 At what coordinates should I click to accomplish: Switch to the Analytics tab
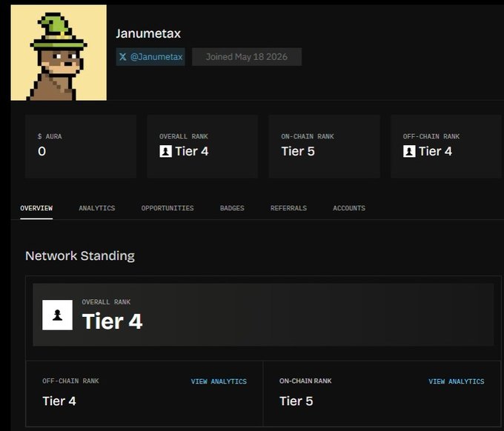click(x=97, y=208)
